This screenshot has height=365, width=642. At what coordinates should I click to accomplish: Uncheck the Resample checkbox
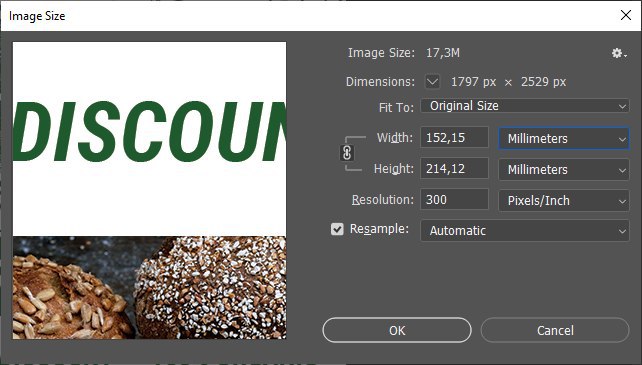click(x=337, y=229)
